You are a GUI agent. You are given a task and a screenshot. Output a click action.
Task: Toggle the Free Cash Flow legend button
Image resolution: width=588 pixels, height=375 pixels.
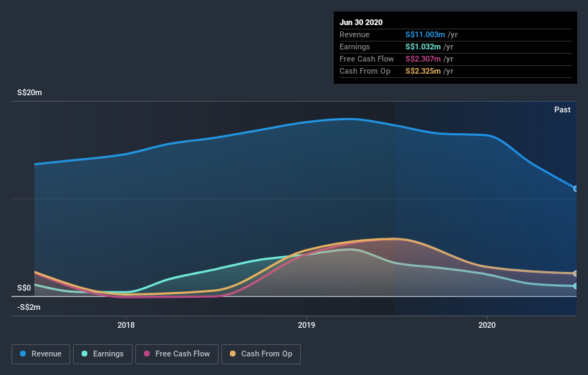point(177,354)
